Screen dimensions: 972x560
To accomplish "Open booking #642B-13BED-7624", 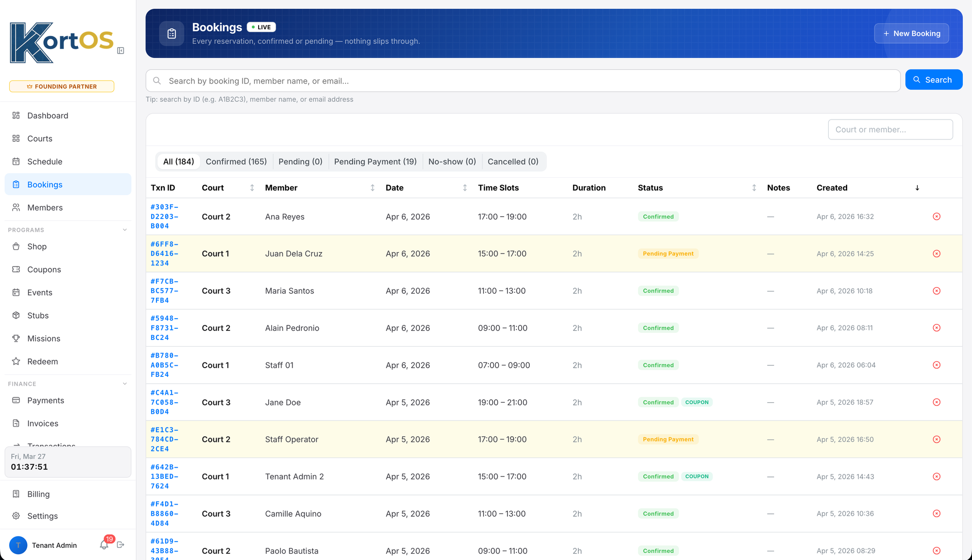I will 164,476.
